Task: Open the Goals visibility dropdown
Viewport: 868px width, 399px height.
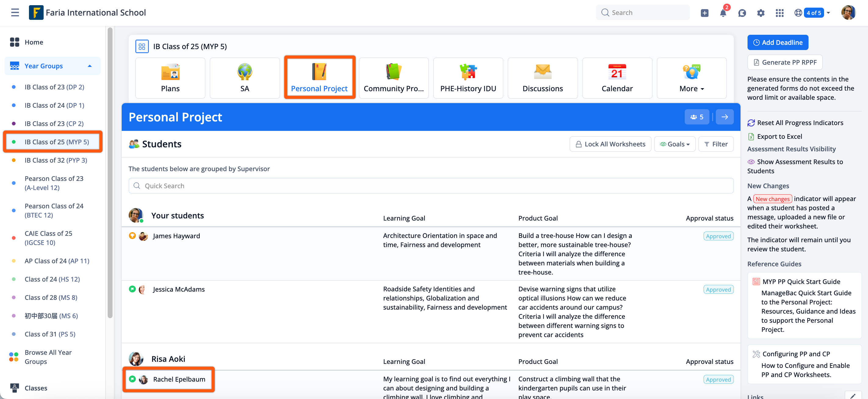Action: click(x=675, y=144)
